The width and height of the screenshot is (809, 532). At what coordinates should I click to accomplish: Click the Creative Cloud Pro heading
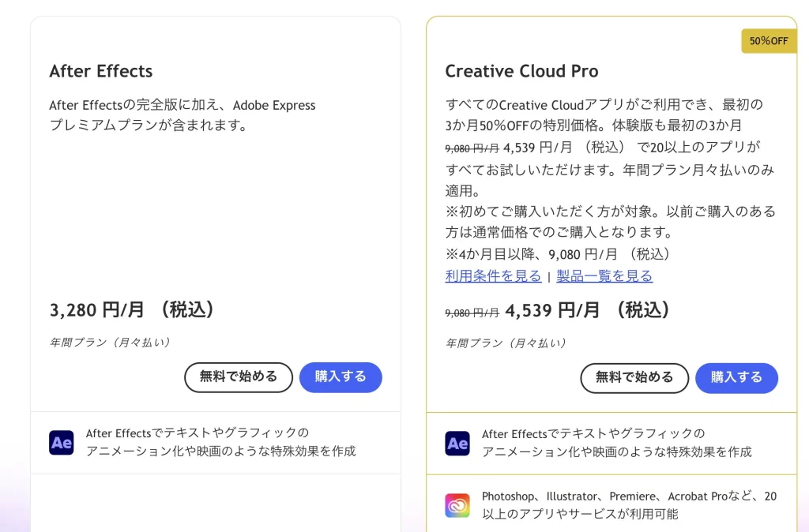[x=521, y=71]
